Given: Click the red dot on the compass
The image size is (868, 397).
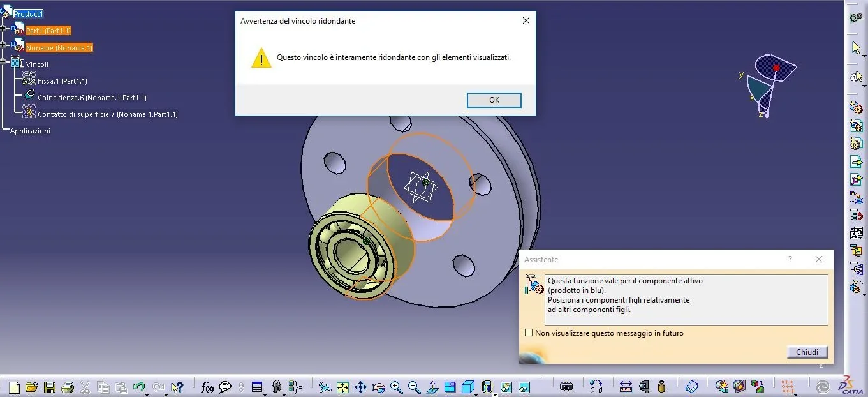Looking at the screenshot, I should pos(776,68).
